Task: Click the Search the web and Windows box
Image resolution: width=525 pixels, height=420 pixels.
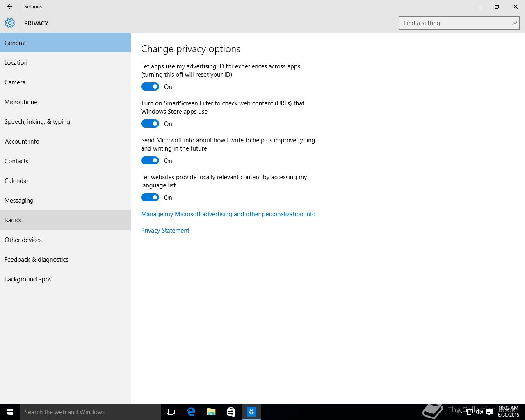Action: coord(90,412)
